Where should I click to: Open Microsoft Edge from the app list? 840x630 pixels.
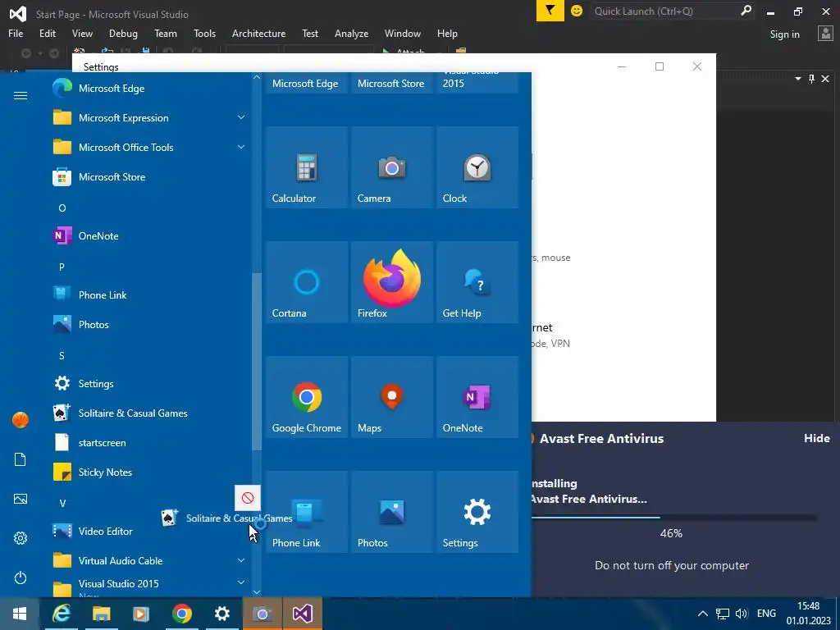click(x=149, y=89)
